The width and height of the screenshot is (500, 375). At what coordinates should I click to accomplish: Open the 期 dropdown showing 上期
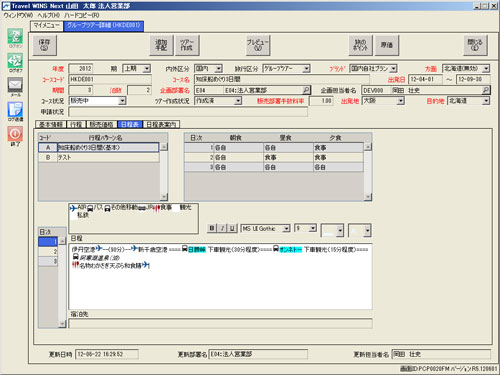[147, 69]
